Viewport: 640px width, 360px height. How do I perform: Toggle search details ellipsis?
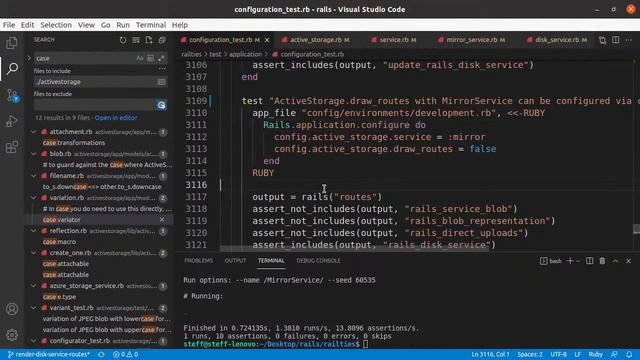(x=162, y=69)
